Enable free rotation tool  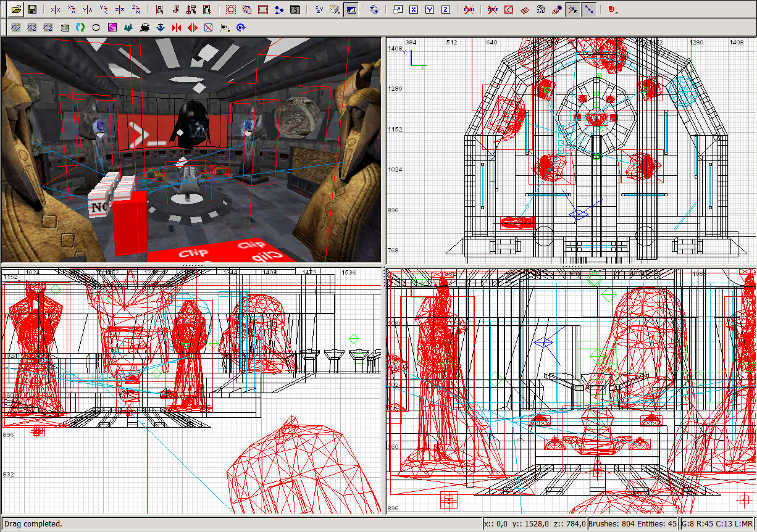pos(374,9)
